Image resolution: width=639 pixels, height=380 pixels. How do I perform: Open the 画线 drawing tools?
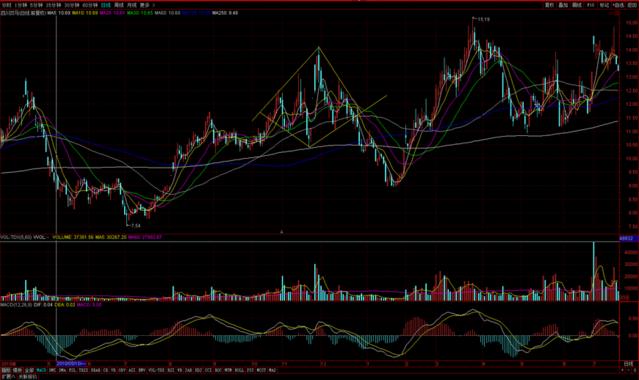pyautogui.click(x=577, y=5)
